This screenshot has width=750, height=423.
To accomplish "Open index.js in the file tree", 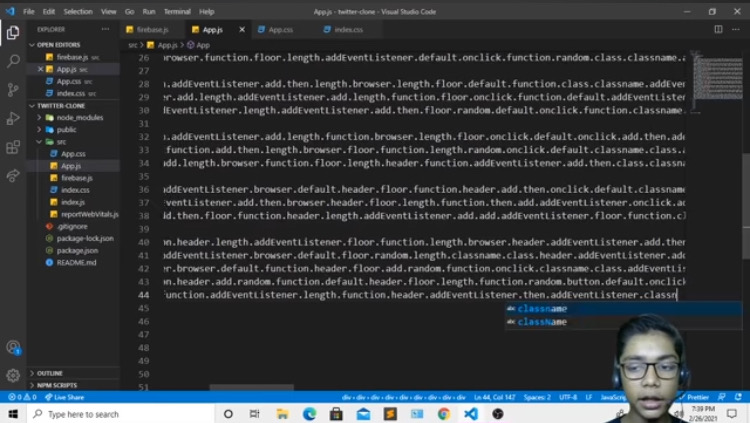I will pyautogui.click(x=72, y=202).
